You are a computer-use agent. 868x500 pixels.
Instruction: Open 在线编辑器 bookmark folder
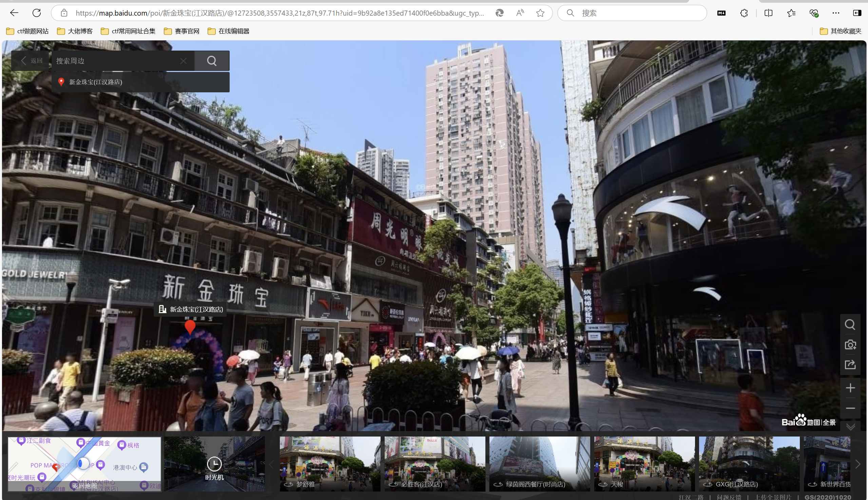point(229,31)
